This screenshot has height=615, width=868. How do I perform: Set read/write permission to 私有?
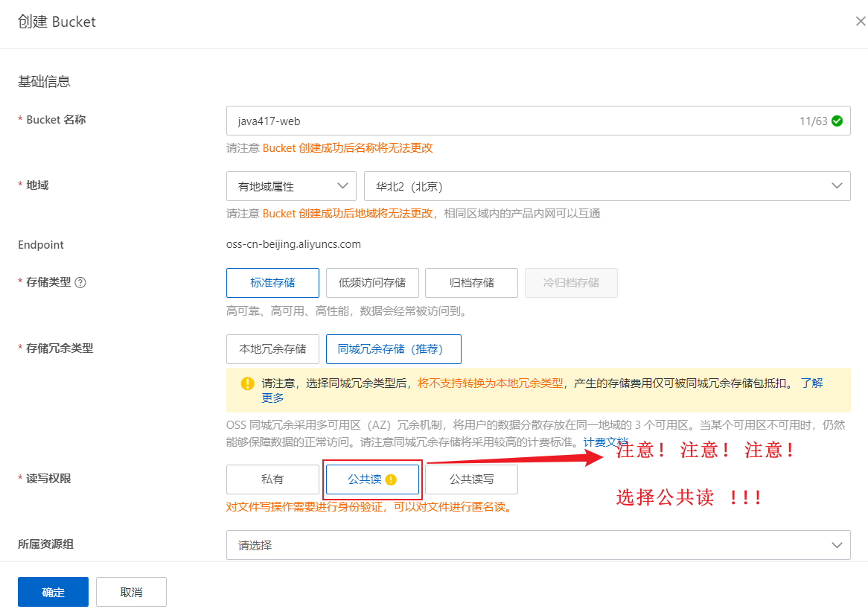tap(272, 479)
